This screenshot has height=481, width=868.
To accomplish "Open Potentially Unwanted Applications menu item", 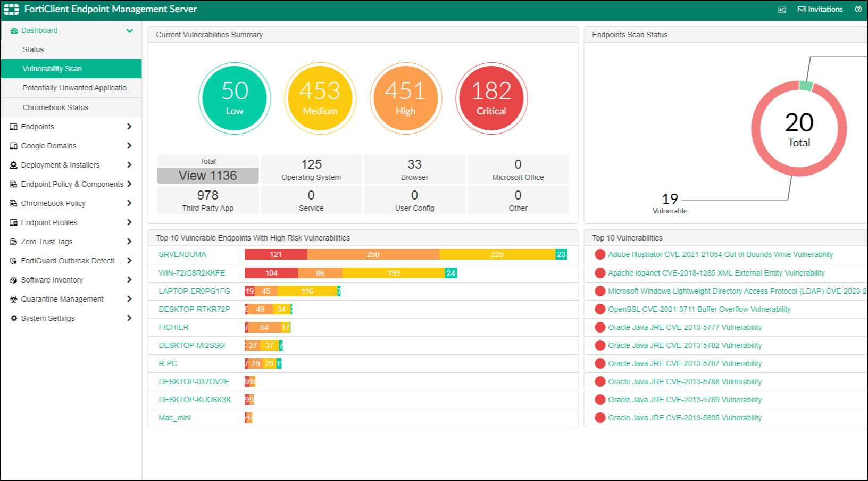I will 78,88.
